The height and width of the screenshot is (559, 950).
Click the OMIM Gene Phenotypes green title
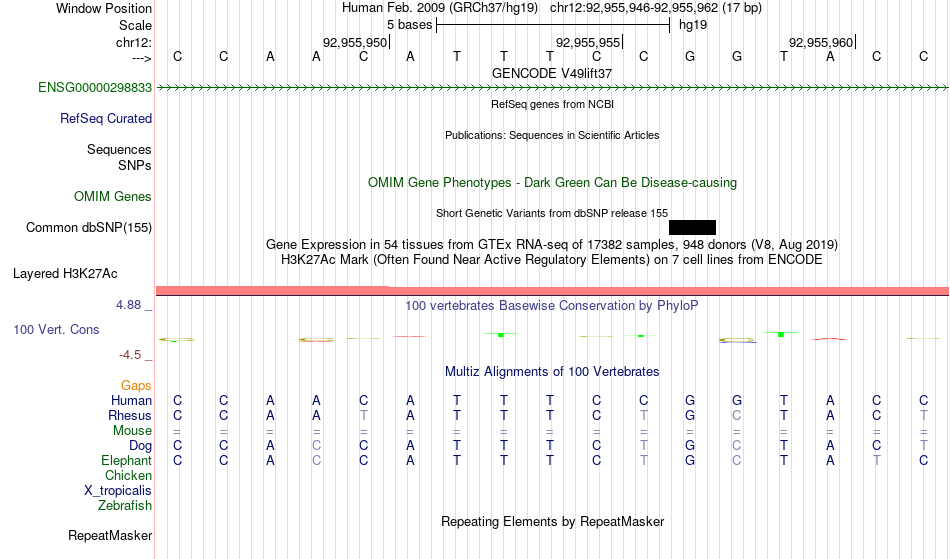553,182
